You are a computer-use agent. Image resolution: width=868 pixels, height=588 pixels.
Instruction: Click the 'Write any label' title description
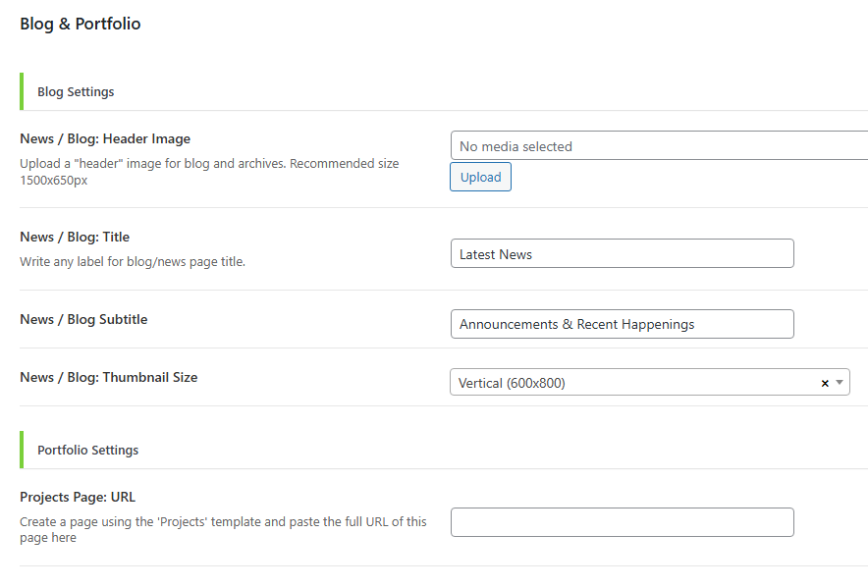tap(133, 262)
